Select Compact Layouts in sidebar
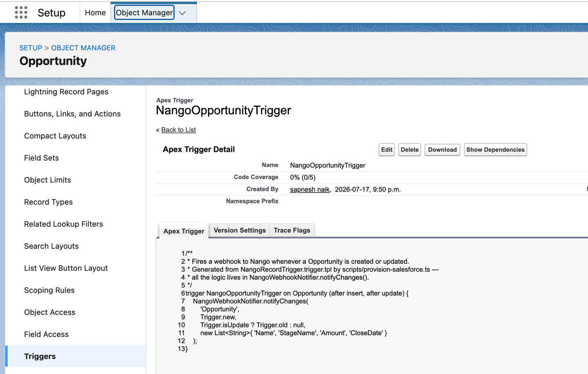The image size is (588, 374). [55, 136]
